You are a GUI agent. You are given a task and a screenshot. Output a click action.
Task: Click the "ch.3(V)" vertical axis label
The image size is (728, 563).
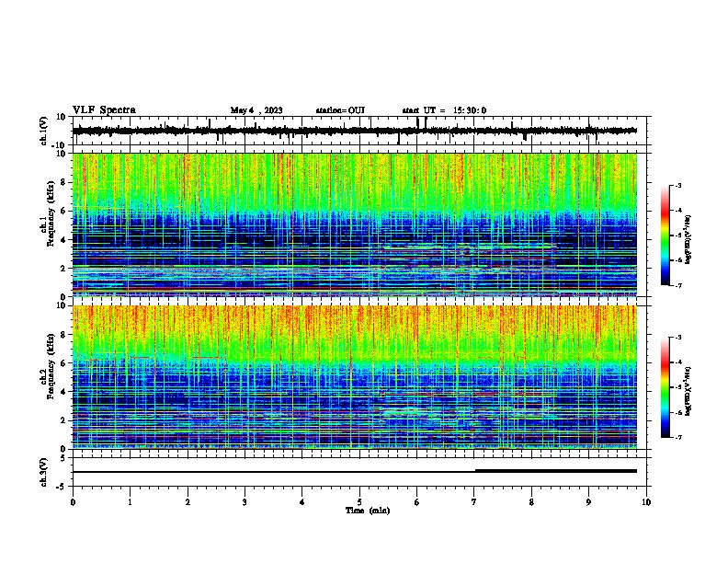tap(44, 473)
